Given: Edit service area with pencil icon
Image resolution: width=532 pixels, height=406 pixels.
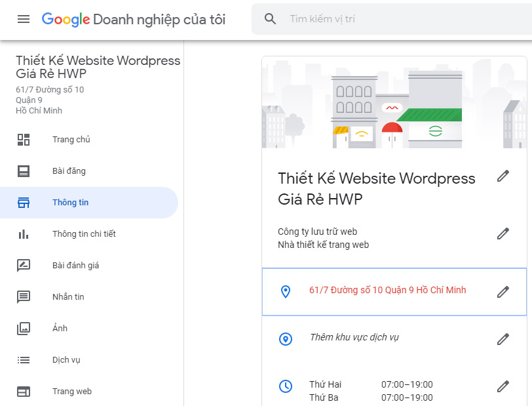Looking at the screenshot, I should pyautogui.click(x=503, y=339).
